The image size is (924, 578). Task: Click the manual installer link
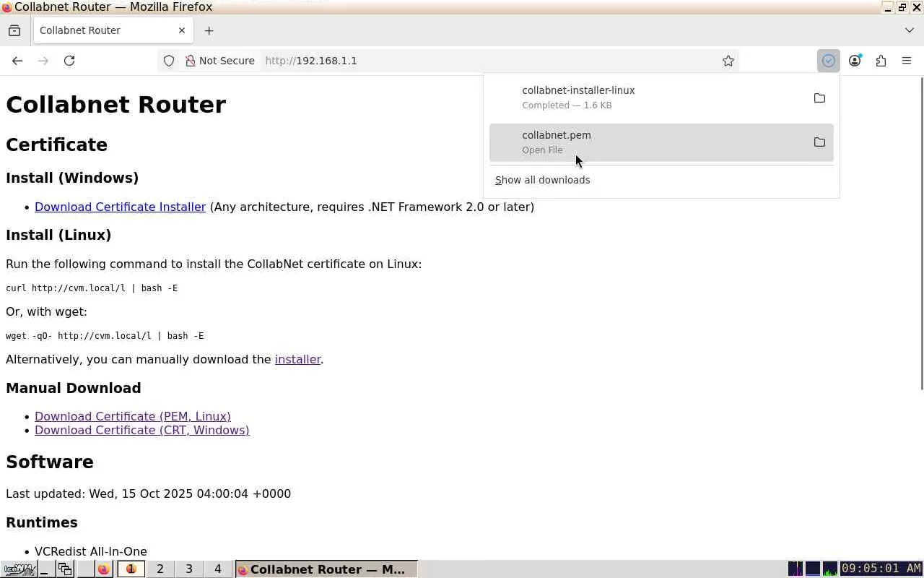[297, 359]
